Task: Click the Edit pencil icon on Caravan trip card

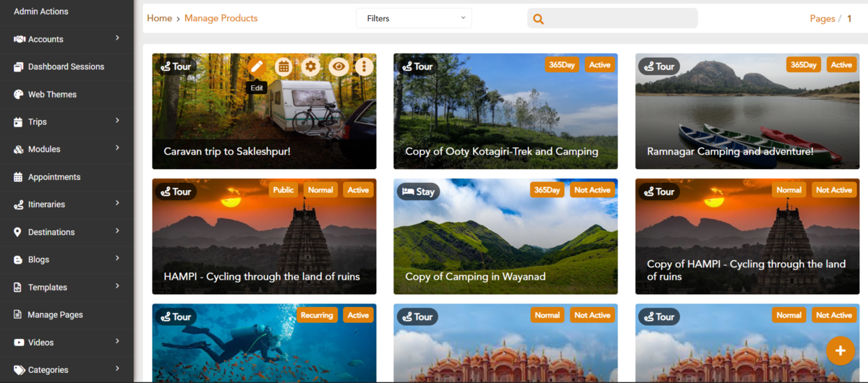Action: point(256,66)
